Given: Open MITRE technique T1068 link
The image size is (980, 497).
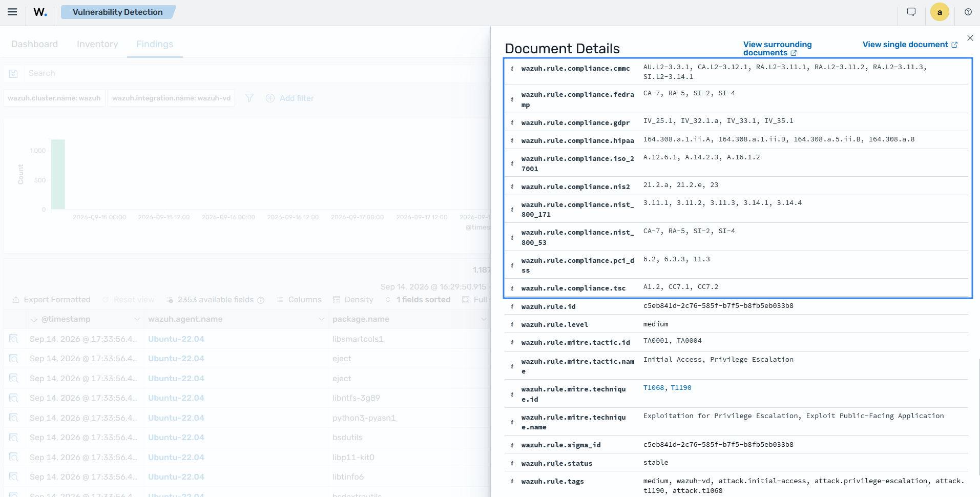Looking at the screenshot, I should 654,388.
